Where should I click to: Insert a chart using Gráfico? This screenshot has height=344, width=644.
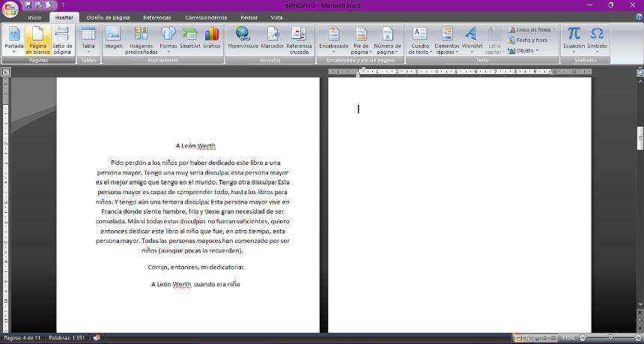tap(211, 38)
